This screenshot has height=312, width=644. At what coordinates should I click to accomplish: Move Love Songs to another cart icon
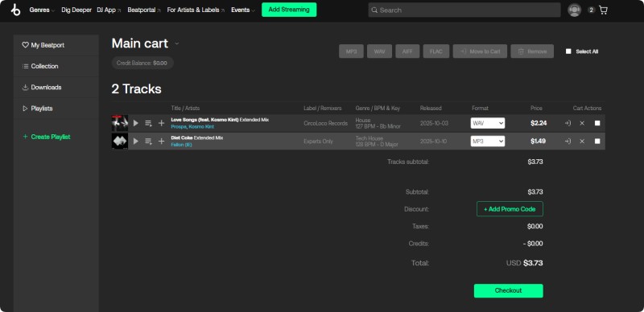(568, 123)
